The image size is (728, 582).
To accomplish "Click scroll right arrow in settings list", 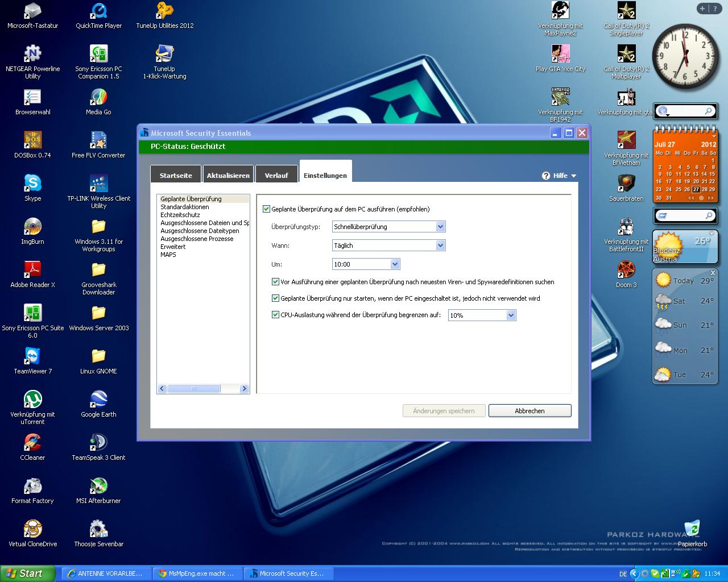I will click(244, 389).
